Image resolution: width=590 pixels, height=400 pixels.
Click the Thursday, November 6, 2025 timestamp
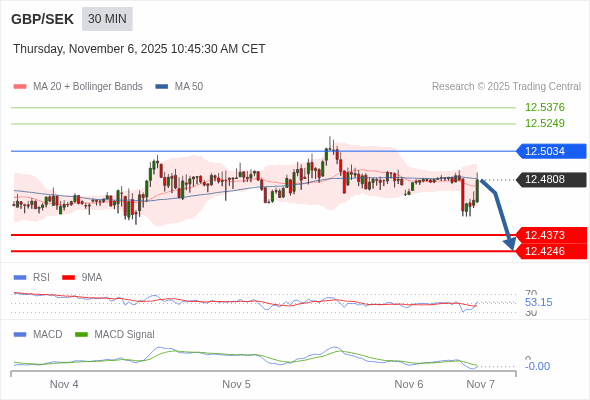click(139, 49)
